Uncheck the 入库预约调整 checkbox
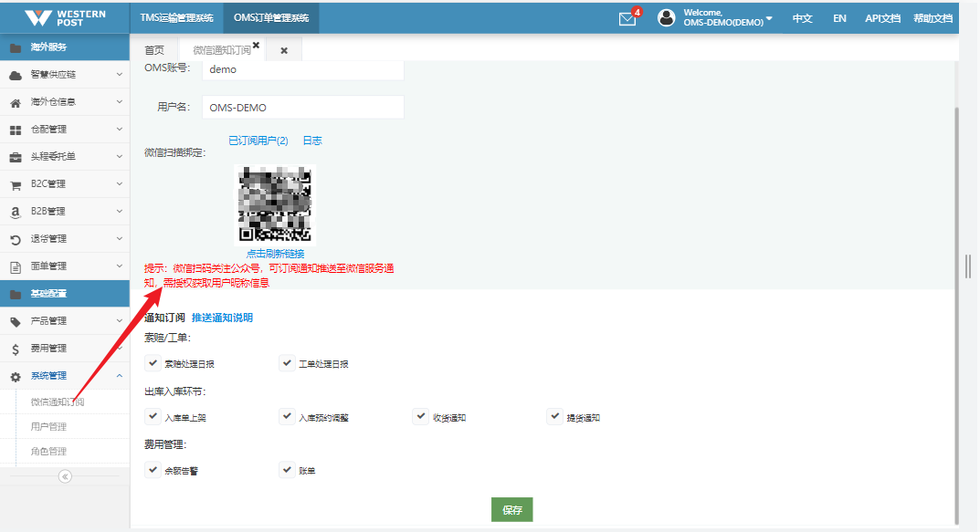 287,416
